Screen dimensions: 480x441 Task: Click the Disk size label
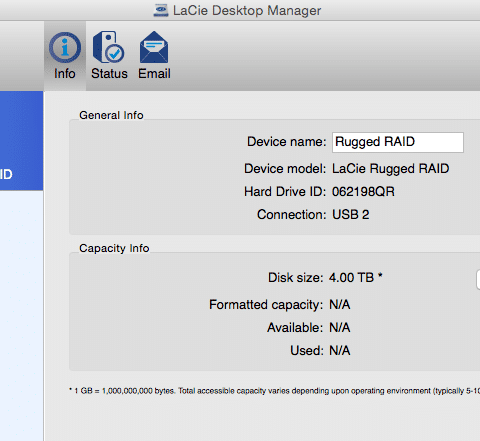click(296, 278)
